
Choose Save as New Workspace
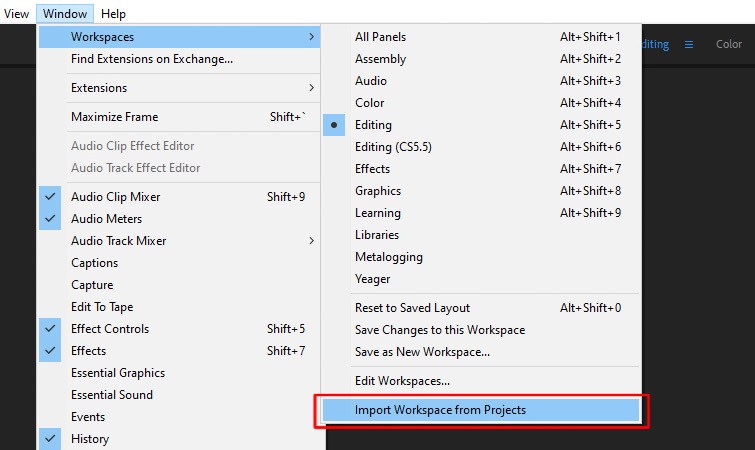click(x=482, y=352)
